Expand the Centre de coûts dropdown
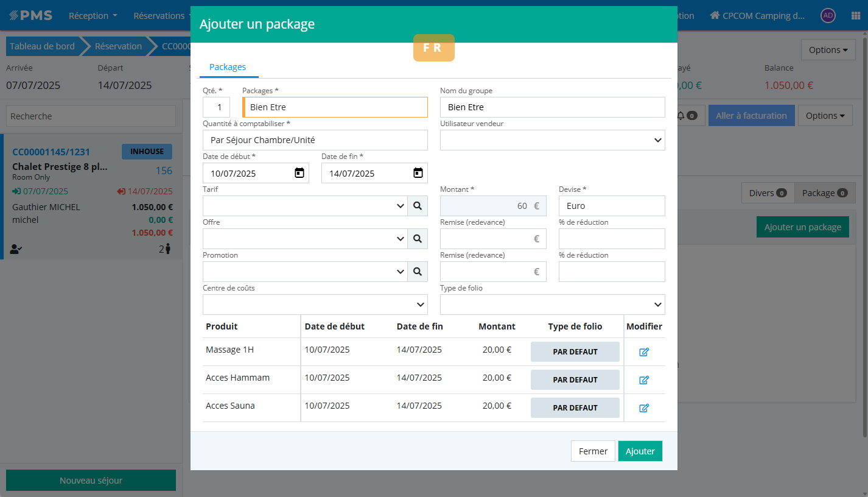 coord(315,305)
